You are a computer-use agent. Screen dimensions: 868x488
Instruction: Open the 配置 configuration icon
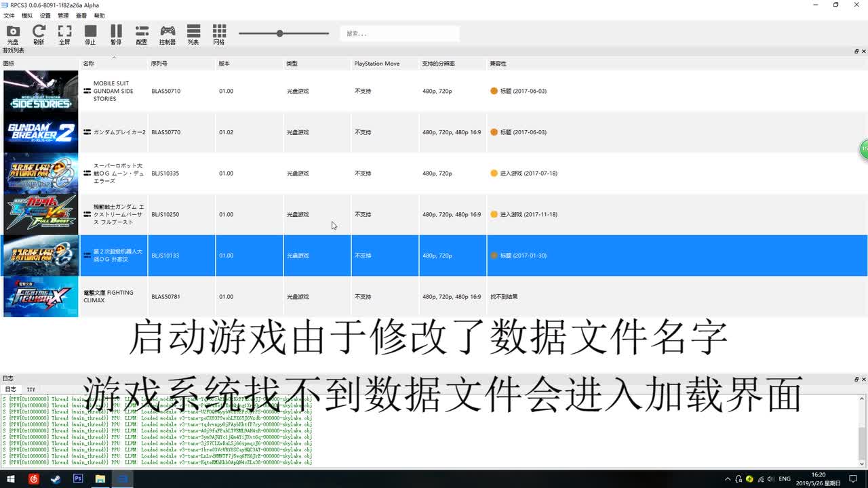(x=142, y=35)
